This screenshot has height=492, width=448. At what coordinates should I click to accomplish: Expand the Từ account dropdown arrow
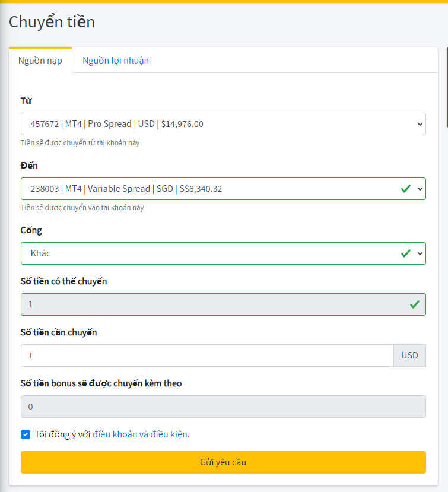click(420, 124)
